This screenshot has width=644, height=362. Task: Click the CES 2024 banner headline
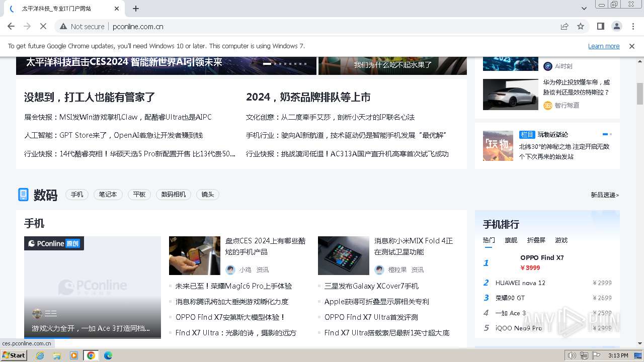pyautogui.click(x=124, y=62)
